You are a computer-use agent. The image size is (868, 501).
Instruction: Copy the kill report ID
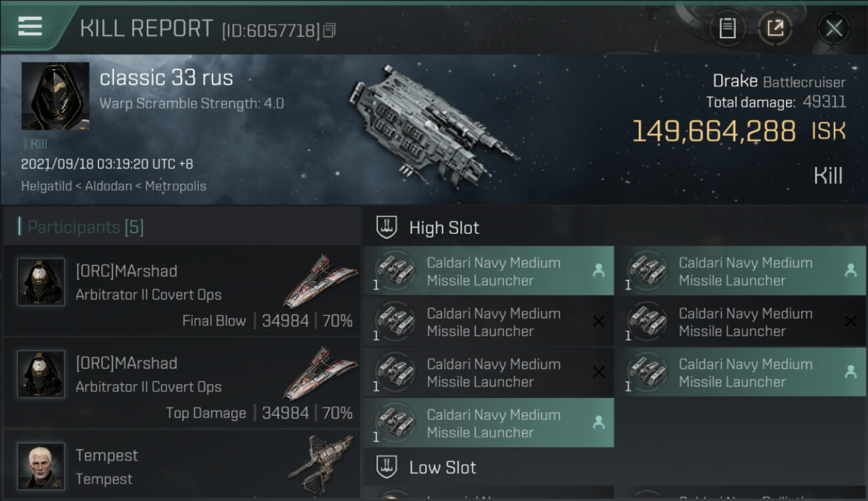point(329,30)
